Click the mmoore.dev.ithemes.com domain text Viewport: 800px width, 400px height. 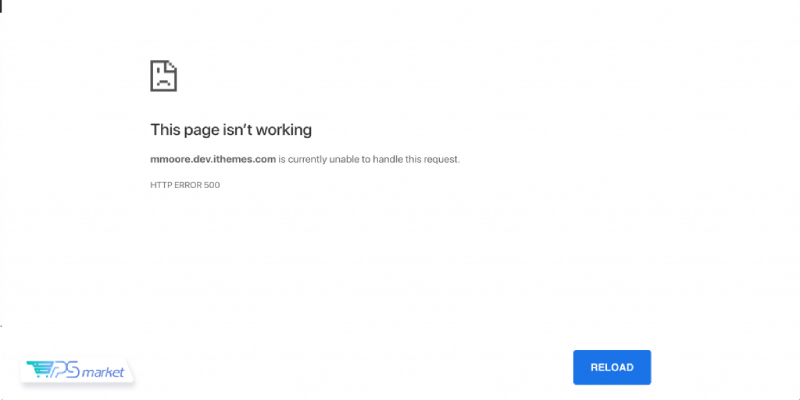coord(212,159)
